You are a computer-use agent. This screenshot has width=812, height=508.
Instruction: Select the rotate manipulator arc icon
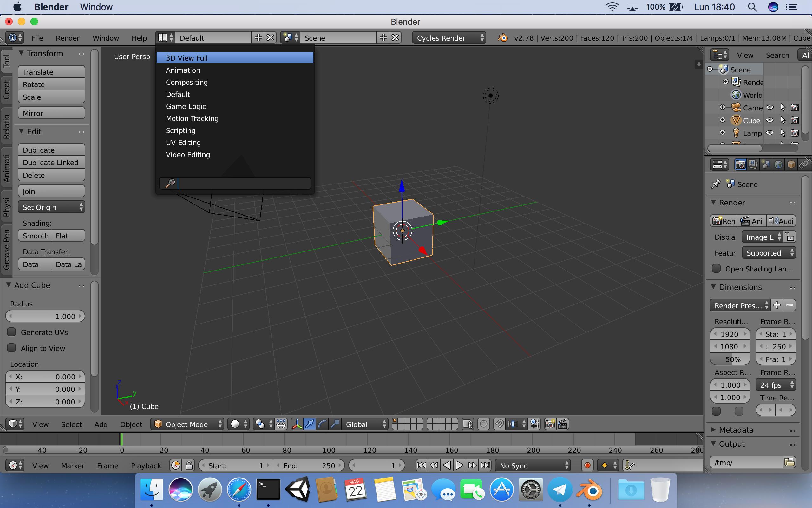(x=322, y=424)
